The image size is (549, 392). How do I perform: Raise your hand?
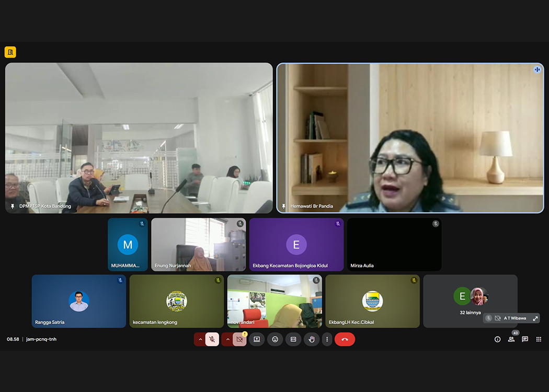[312, 339]
